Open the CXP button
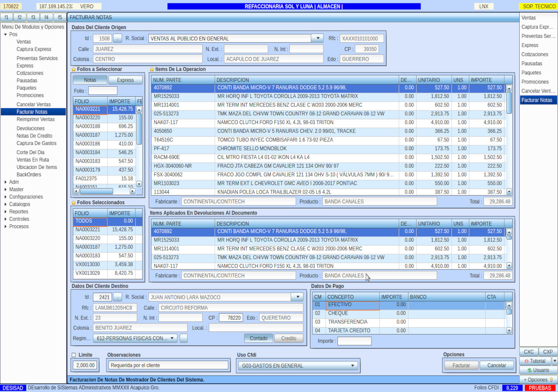The height and width of the screenshot is (392, 558). pos(548,352)
